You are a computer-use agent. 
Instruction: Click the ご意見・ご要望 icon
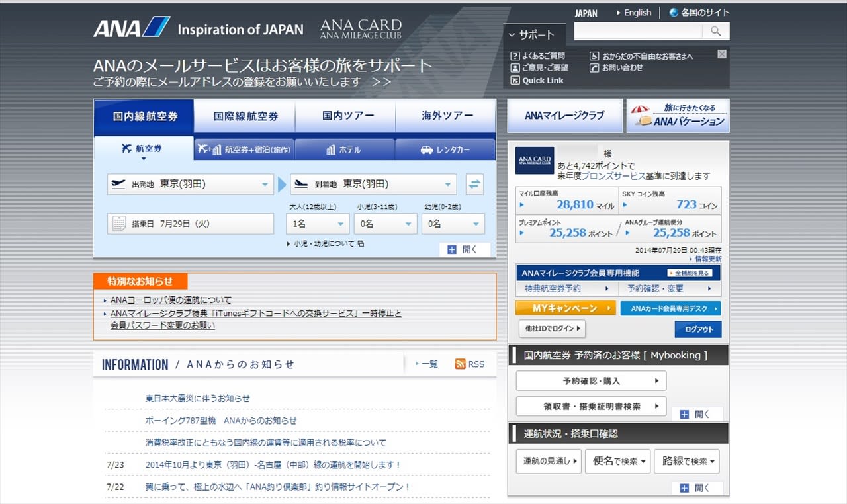pos(515,67)
